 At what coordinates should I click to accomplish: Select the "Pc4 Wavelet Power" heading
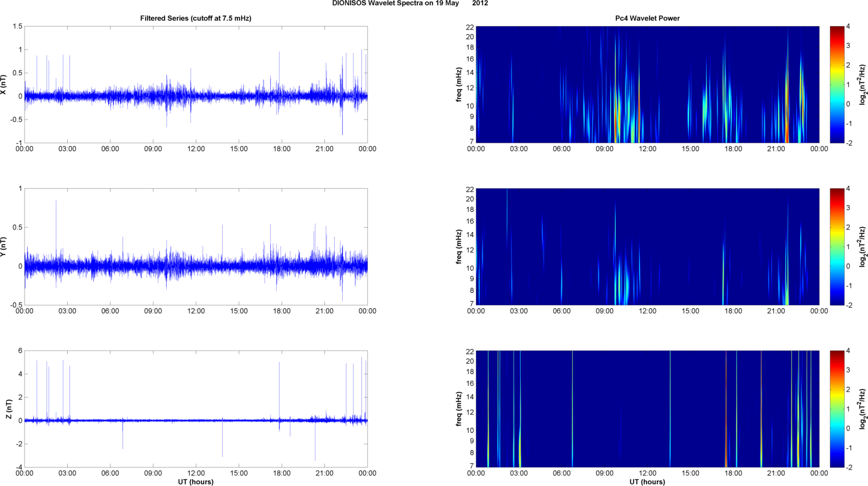tap(647, 18)
